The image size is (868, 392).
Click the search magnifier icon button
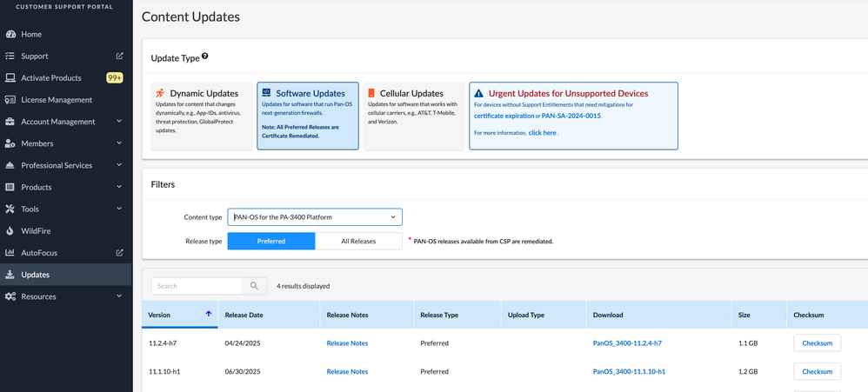click(255, 286)
